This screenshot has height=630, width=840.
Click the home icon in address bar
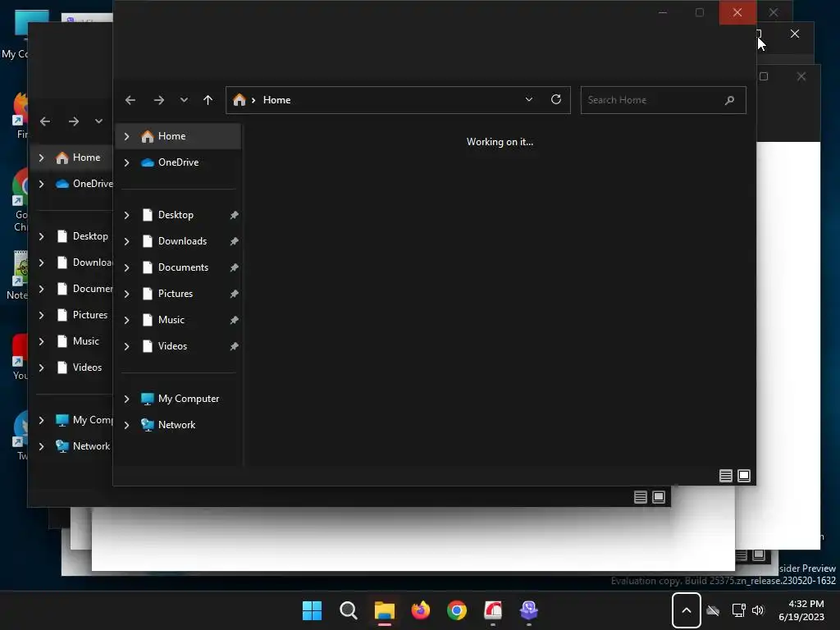(240, 100)
